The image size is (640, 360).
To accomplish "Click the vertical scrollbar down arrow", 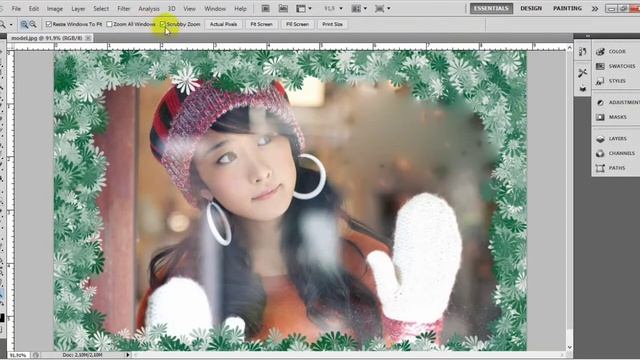I will pyautogui.click(x=569, y=347).
